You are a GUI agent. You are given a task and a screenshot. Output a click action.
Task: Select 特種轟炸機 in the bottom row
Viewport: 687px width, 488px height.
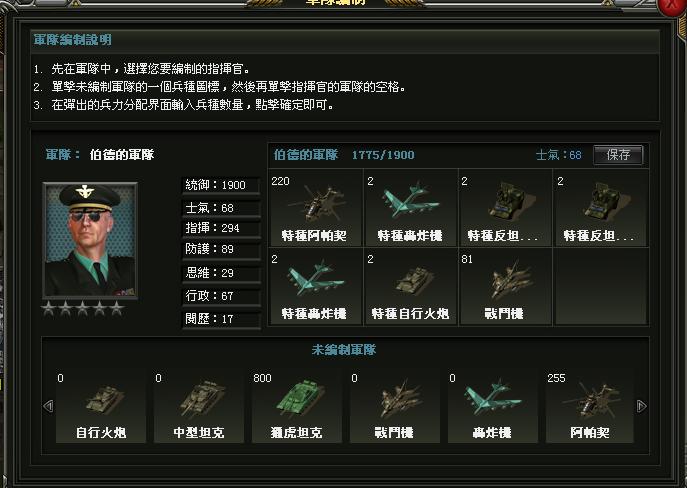315,286
